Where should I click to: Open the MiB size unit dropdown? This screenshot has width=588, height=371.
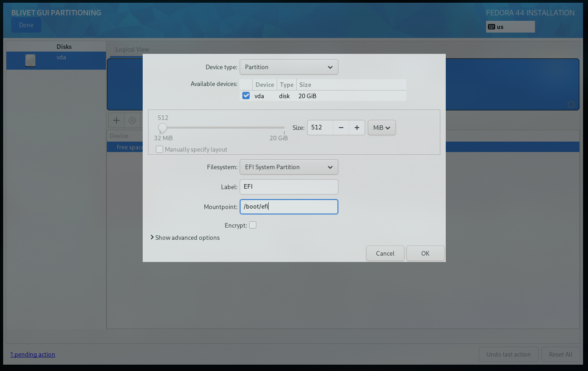[x=382, y=128]
